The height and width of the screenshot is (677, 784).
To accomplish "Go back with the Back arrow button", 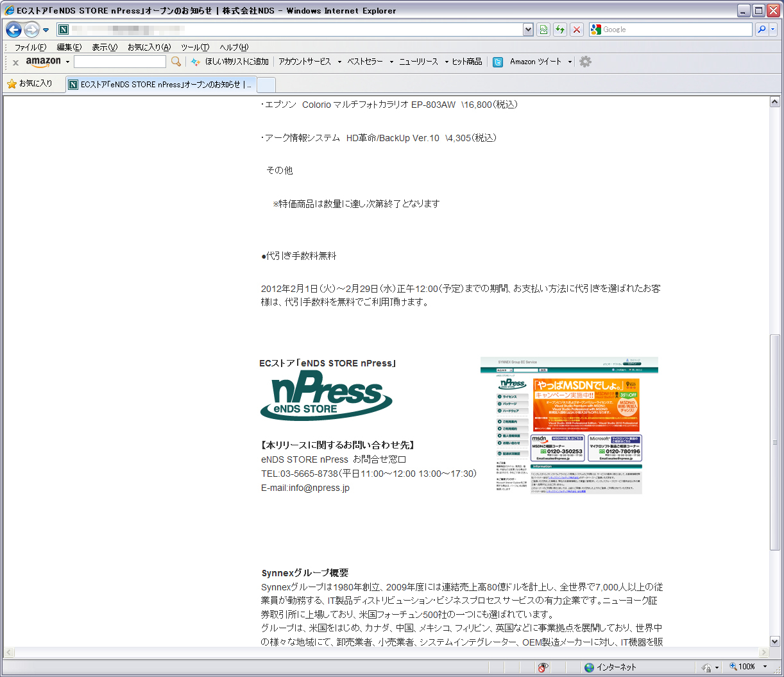I will click(14, 30).
